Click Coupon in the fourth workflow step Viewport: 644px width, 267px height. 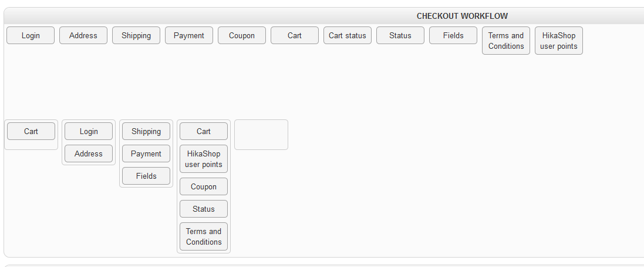(204, 186)
